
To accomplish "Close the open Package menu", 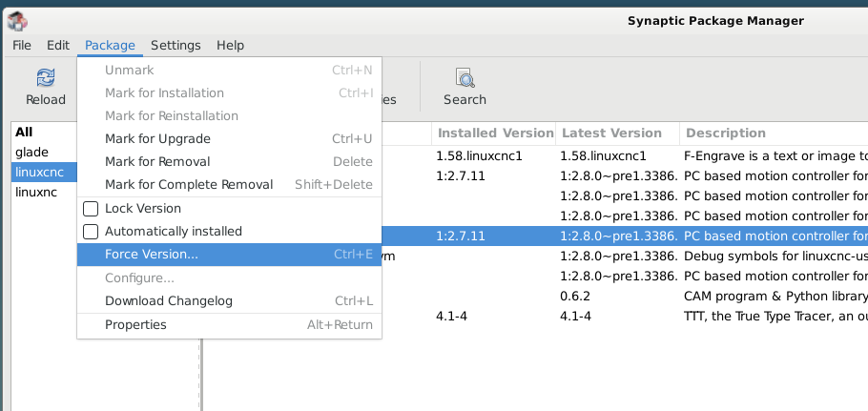I will [110, 46].
